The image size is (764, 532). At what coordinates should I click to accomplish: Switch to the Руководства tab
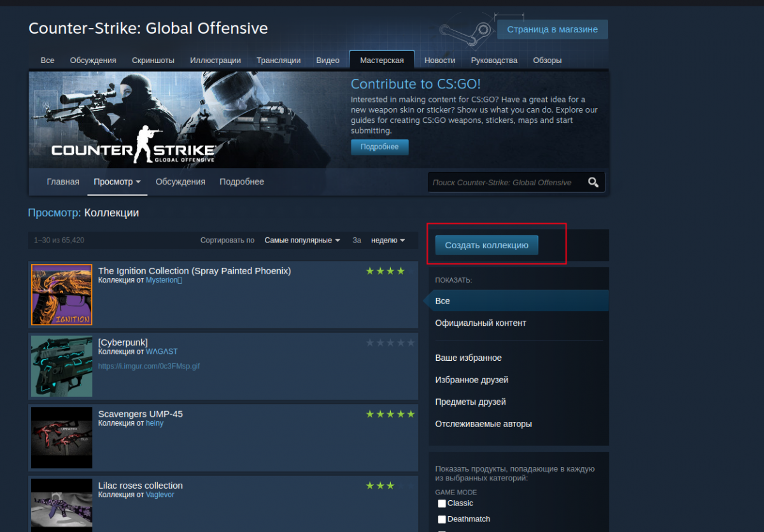pos(494,60)
